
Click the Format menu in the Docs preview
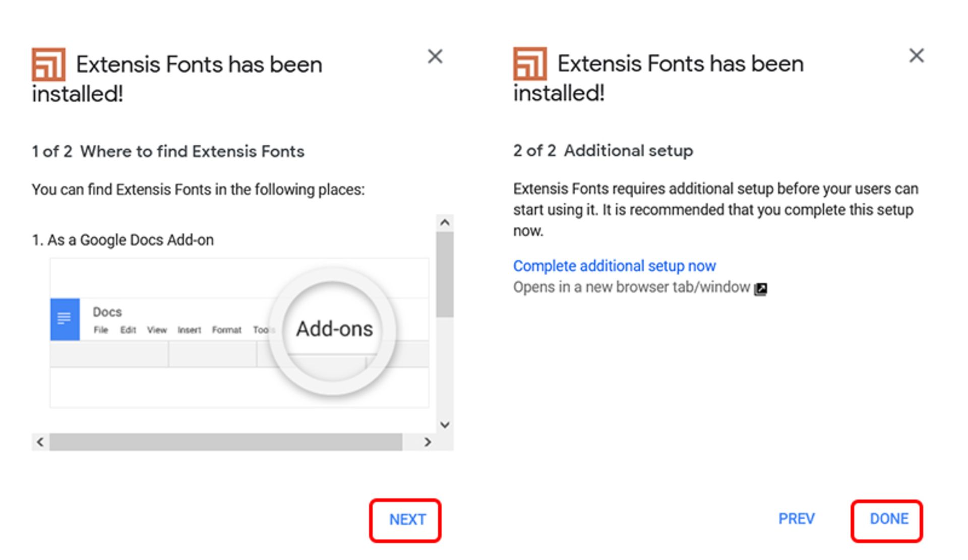click(226, 330)
